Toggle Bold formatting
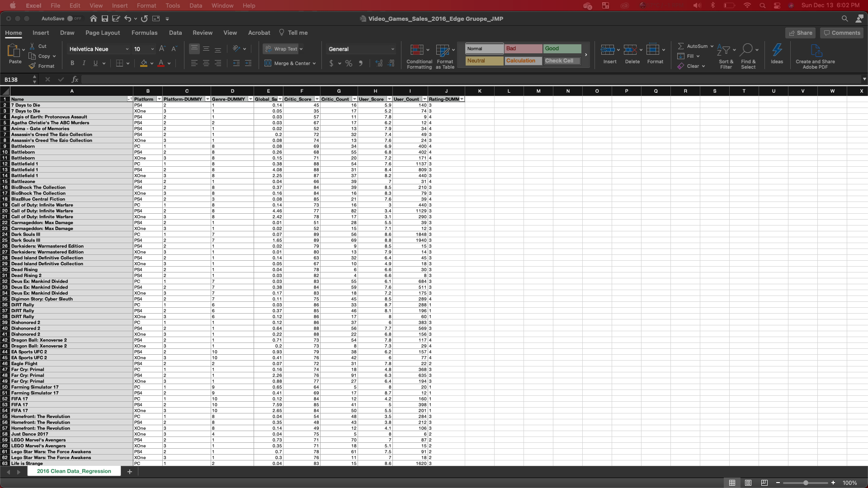The height and width of the screenshot is (488, 868). click(x=72, y=63)
